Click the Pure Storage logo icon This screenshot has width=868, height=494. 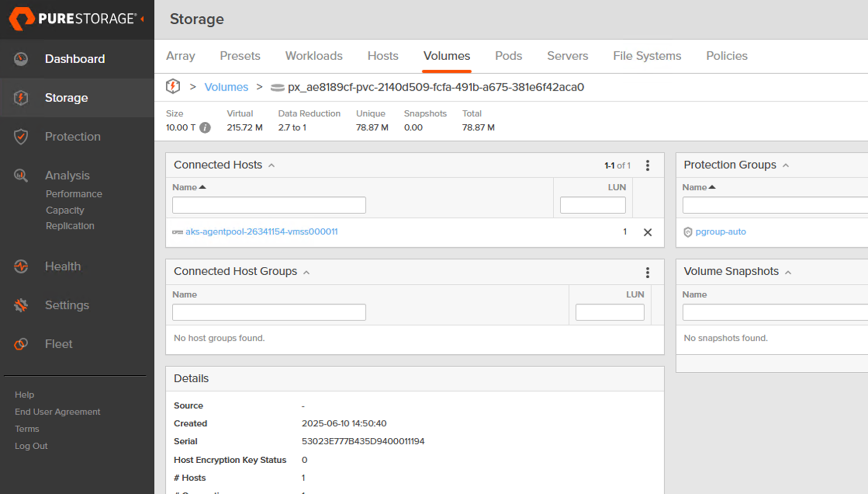[21, 19]
